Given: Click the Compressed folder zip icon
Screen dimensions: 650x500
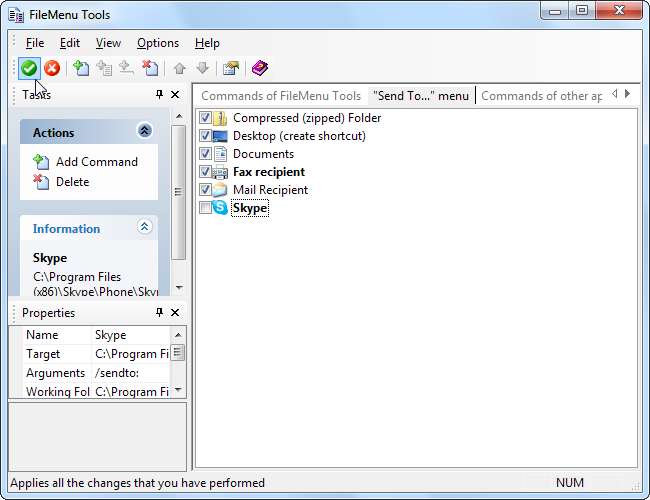Looking at the screenshot, I should point(220,118).
